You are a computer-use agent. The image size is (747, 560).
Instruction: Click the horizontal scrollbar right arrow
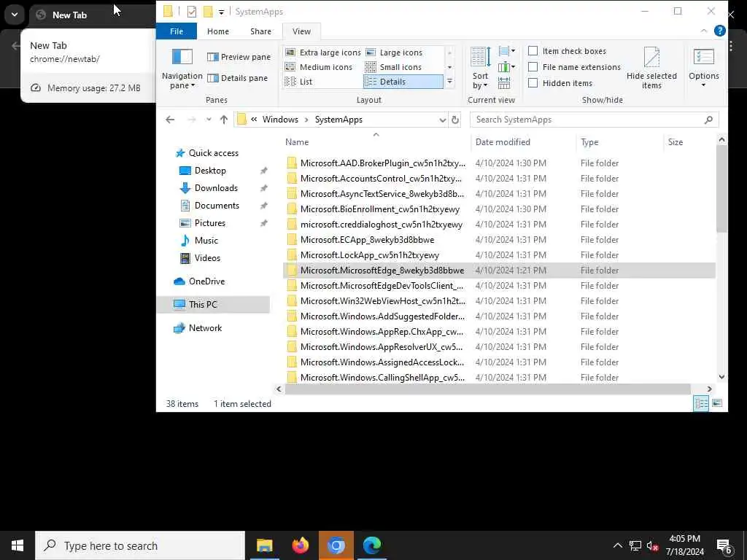tap(709, 389)
